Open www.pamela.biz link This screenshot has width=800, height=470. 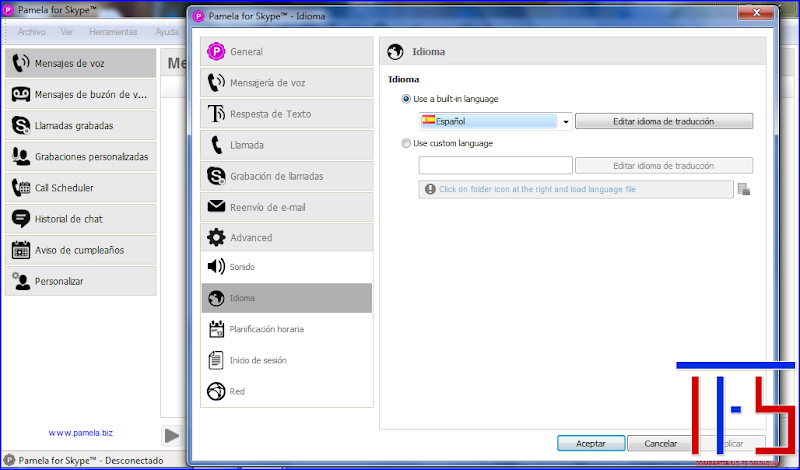coord(81,433)
